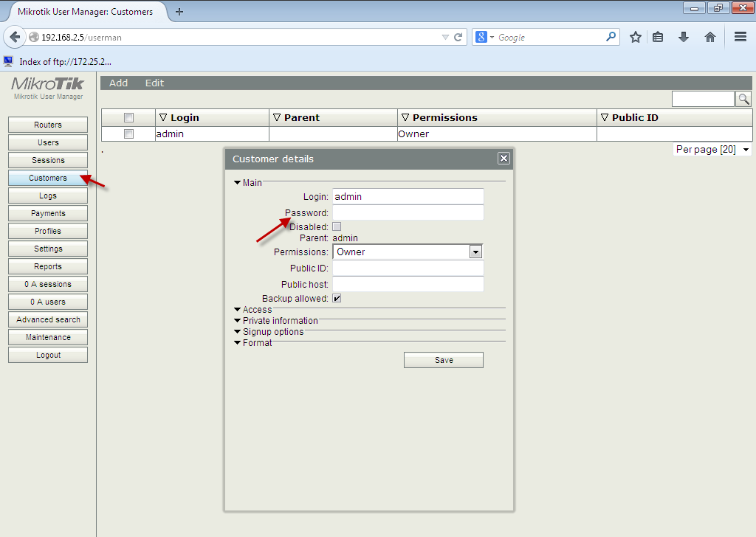Click the MikroTik User Manager logo
Image resolution: width=756 pixels, height=537 pixels.
pos(48,88)
